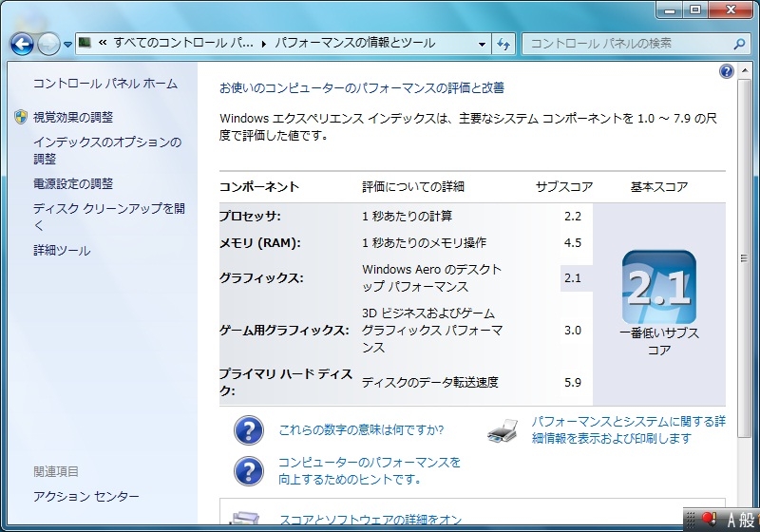This screenshot has height=532, width=760.
Task: Click the 5.9 hard disk subscore
Action: [573, 382]
